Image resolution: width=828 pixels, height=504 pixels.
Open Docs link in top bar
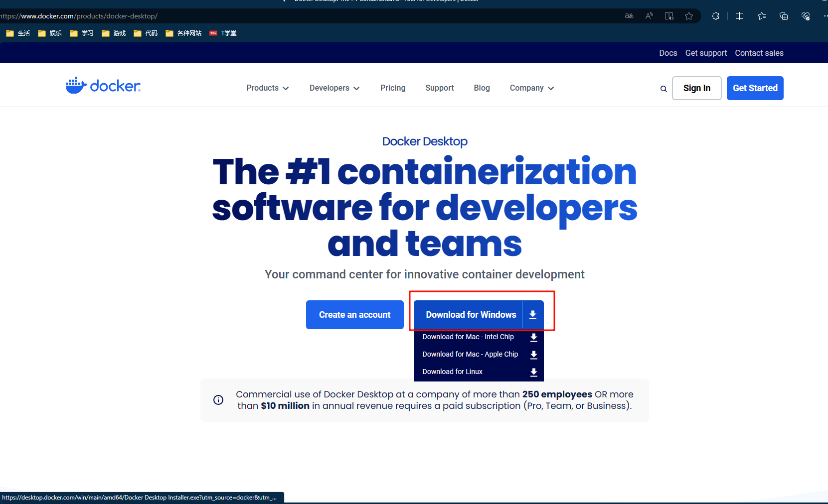coord(668,53)
